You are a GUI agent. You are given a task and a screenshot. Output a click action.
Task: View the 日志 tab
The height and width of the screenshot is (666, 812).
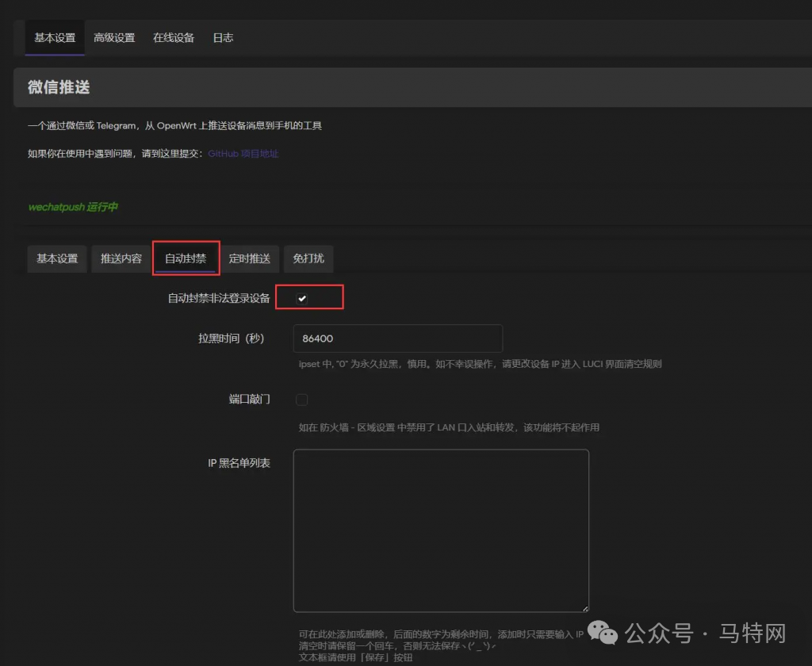pyautogui.click(x=223, y=38)
